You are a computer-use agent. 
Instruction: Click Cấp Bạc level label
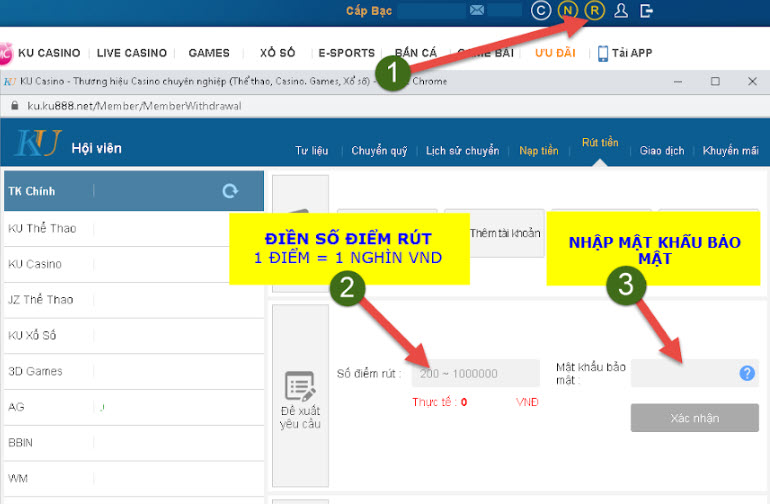click(369, 11)
